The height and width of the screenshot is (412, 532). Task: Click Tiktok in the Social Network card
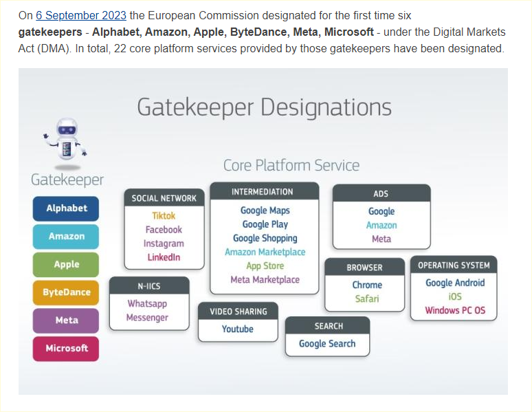[x=164, y=216]
